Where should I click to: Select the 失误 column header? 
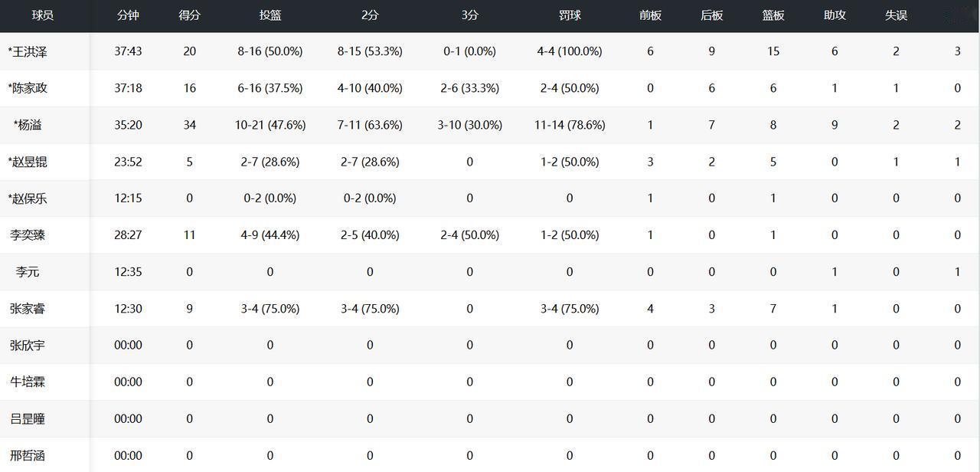[x=896, y=15]
